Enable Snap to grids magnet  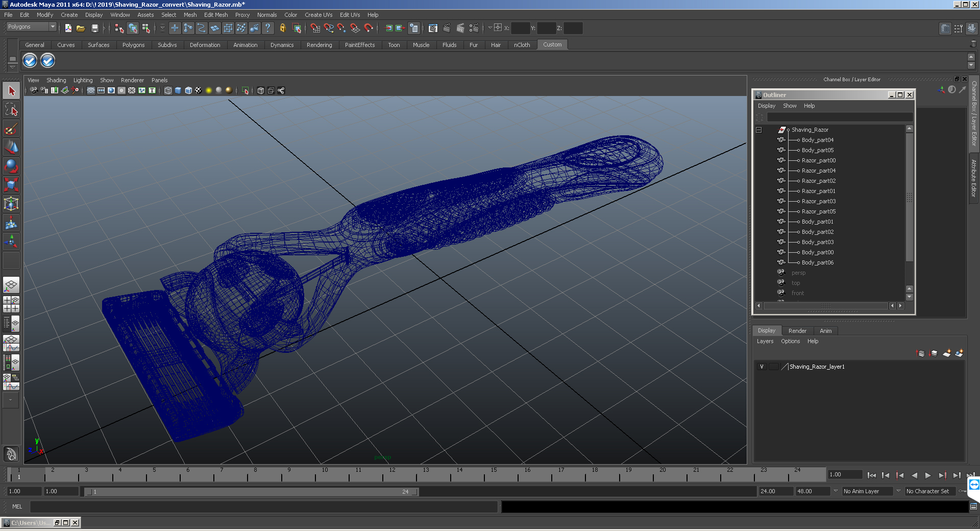pyautogui.click(x=315, y=28)
